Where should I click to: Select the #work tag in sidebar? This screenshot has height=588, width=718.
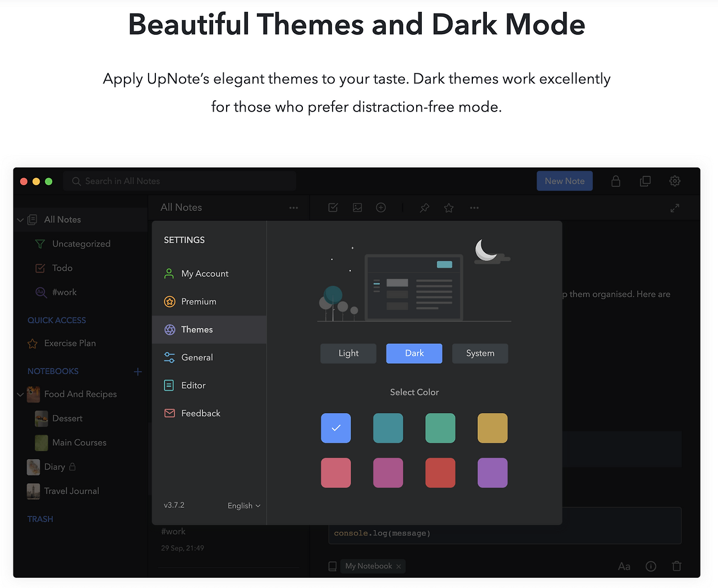tap(81, 292)
